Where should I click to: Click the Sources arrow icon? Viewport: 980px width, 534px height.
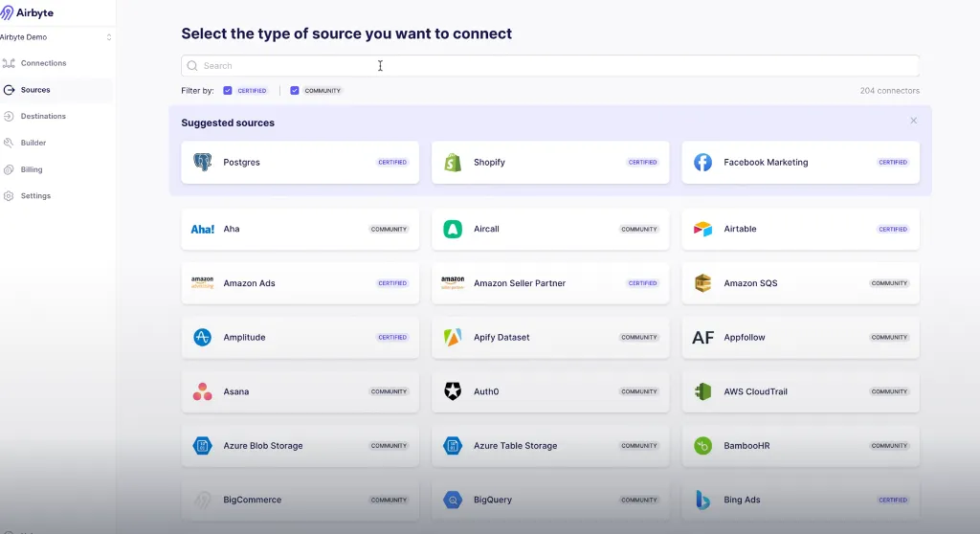9,90
